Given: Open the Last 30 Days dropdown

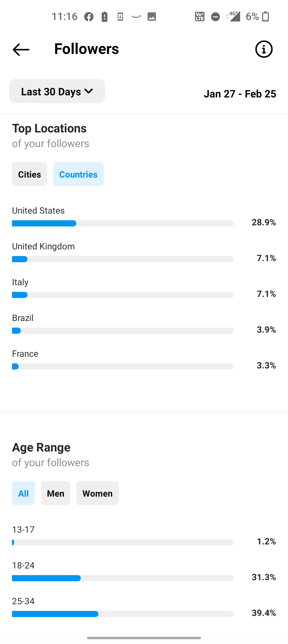Looking at the screenshot, I should click(57, 91).
